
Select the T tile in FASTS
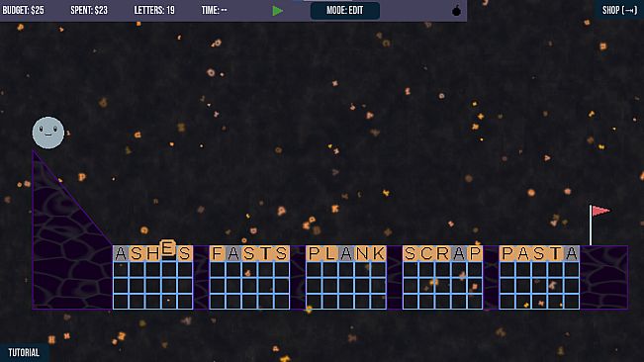tap(266, 253)
